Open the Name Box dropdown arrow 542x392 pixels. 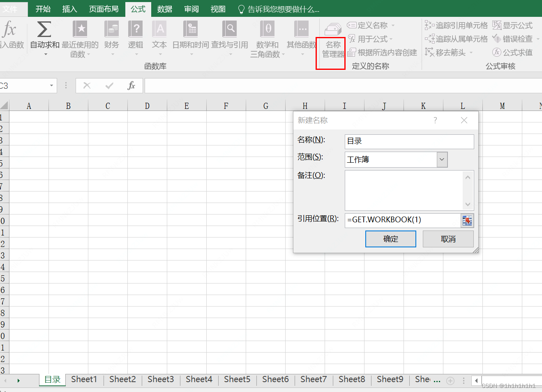[x=51, y=85]
